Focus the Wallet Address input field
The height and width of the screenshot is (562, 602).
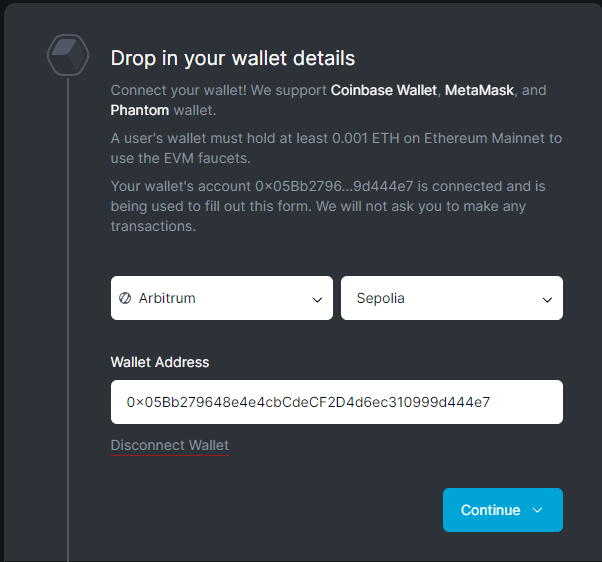[x=336, y=402]
